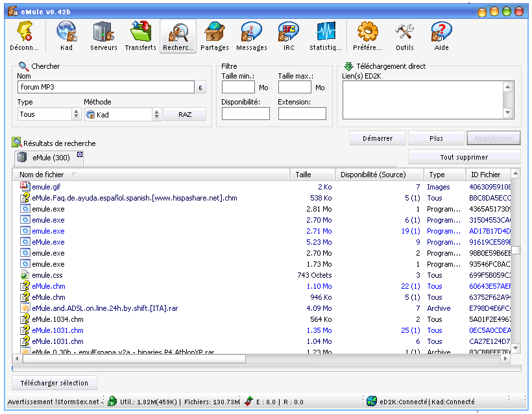
Task: Click the results list scroll-down arrow
Action: [516, 348]
